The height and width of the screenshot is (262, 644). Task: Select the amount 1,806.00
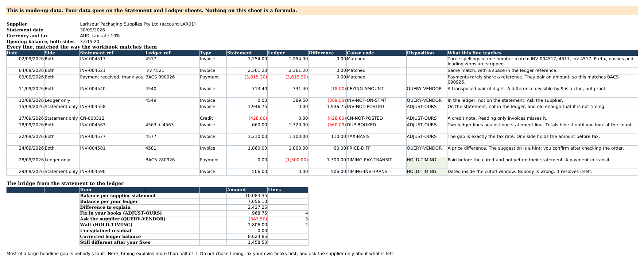[247, 225]
